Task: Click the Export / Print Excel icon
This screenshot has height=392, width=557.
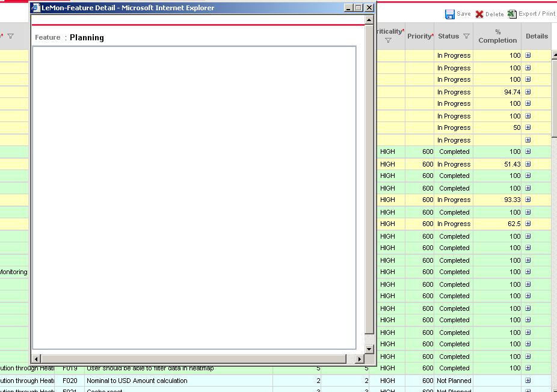Action: point(512,14)
